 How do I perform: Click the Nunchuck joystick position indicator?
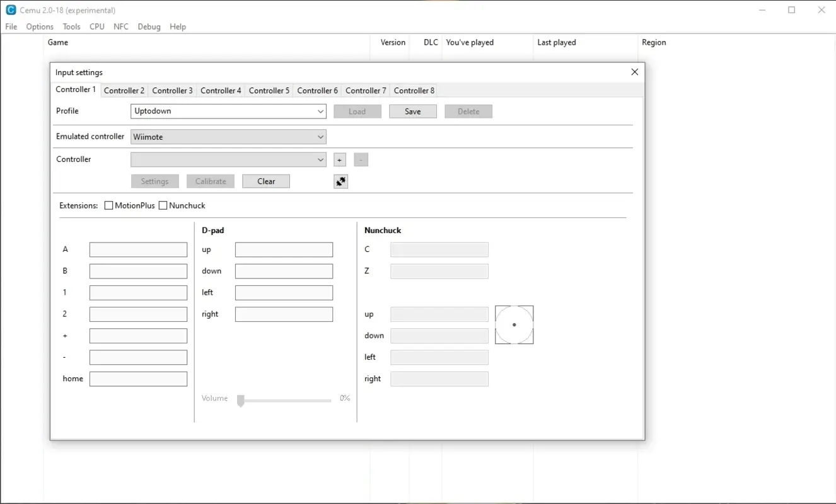pos(514,325)
